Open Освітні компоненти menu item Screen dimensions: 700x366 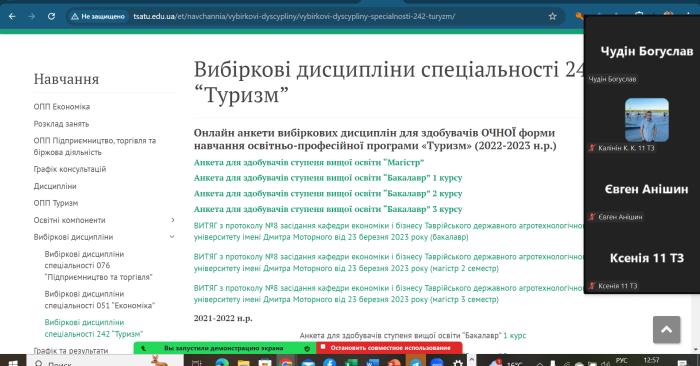click(x=69, y=220)
